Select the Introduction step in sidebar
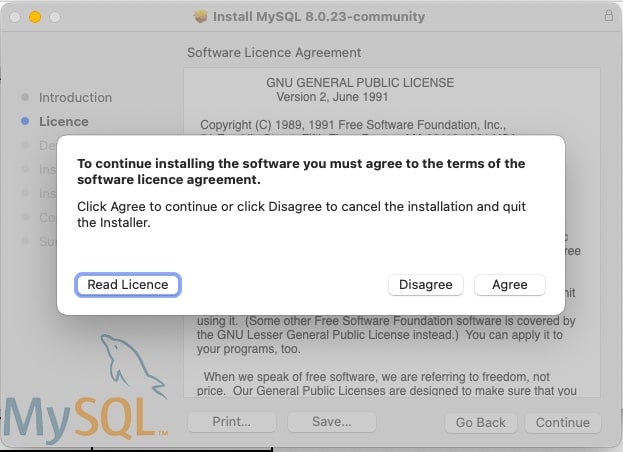Viewport: 623px width, 452px height. click(75, 98)
